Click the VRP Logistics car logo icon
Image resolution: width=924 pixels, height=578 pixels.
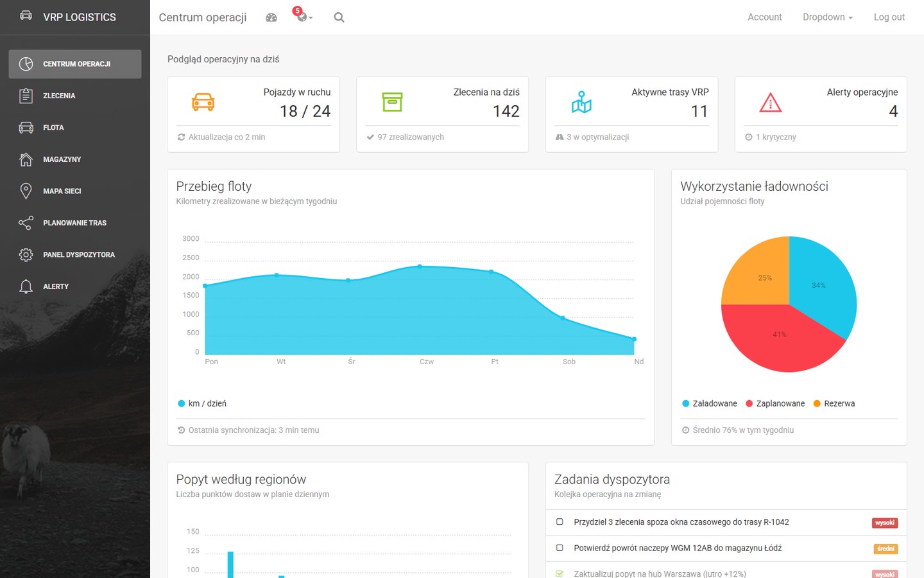tap(26, 15)
